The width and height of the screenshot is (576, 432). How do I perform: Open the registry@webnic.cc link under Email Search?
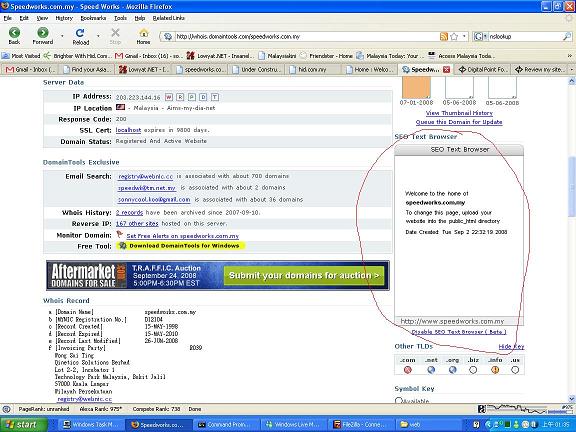[x=145, y=176]
